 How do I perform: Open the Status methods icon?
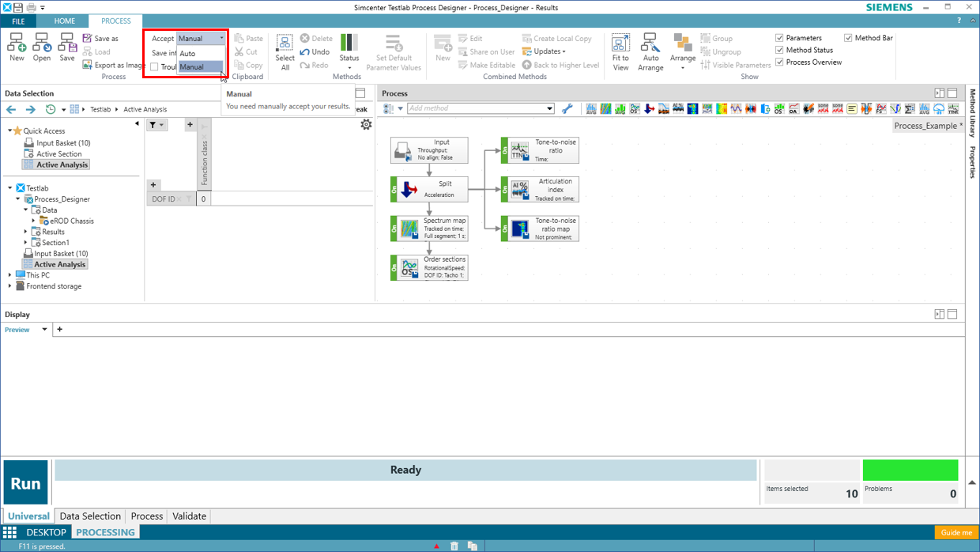pos(349,44)
